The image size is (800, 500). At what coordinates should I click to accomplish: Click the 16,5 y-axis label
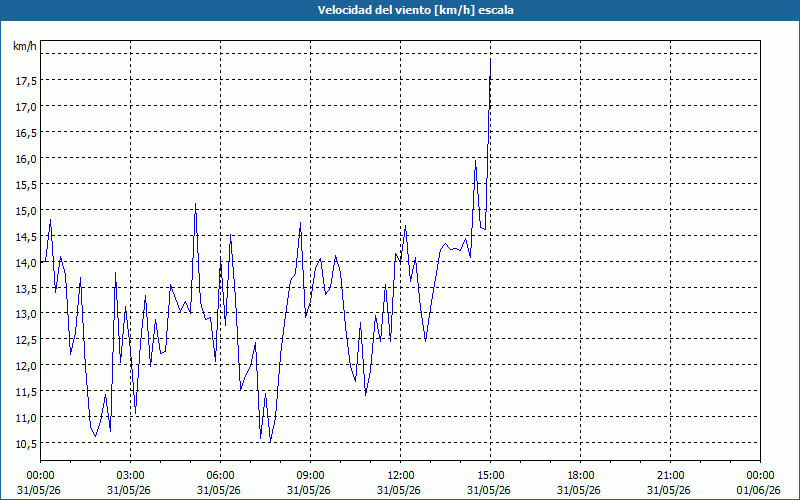(27, 132)
